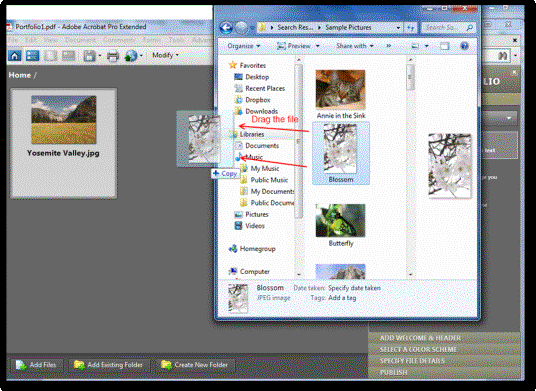Screen dimensions: 536x391
Task: Click the Change your view icon
Action: coord(415,46)
